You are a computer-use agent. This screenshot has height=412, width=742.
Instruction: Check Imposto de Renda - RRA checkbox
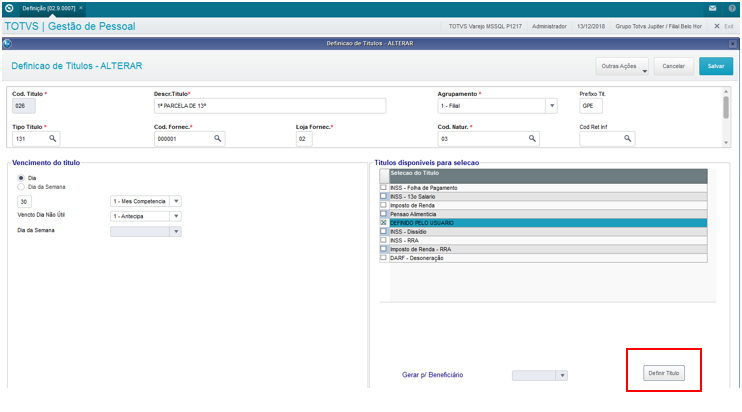383,249
